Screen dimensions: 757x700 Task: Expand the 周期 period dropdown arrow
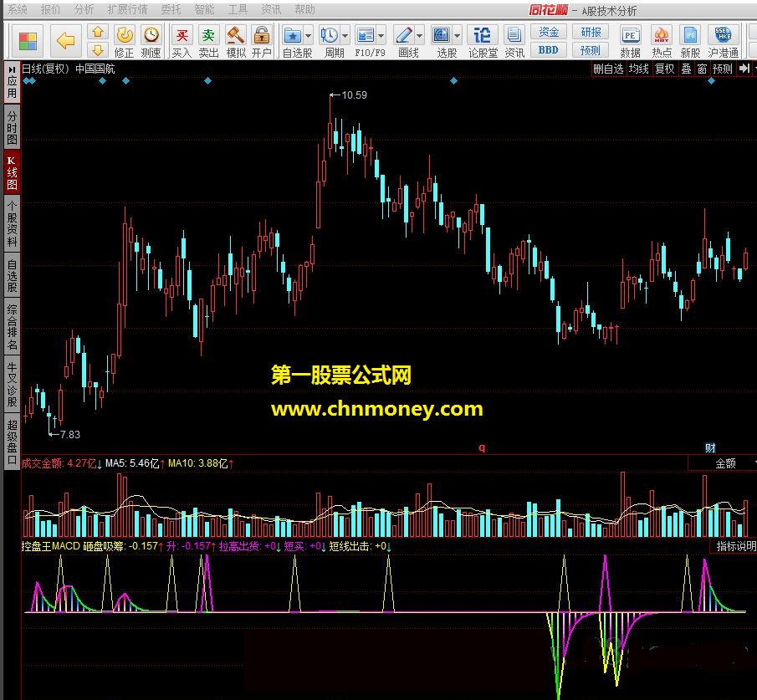[x=345, y=35]
